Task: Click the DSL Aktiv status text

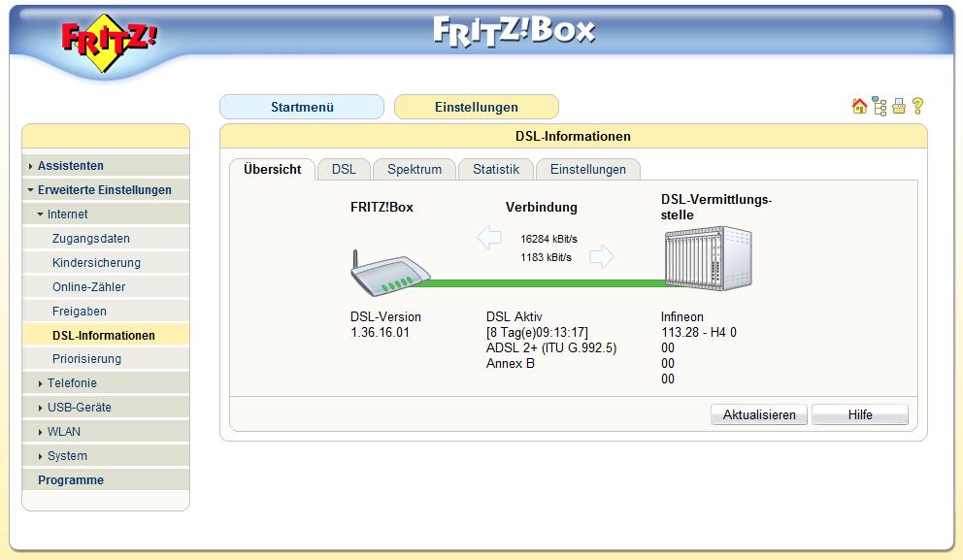Action: pyautogui.click(x=515, y=316)
